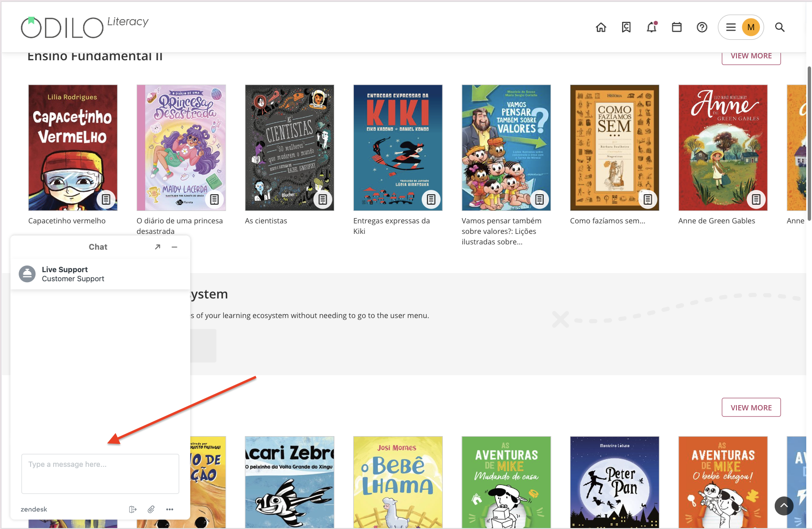The width and height of the screenshot is (812, 529).
Task: Click the ODILO Literacy logo
Action: coord(85,27)
